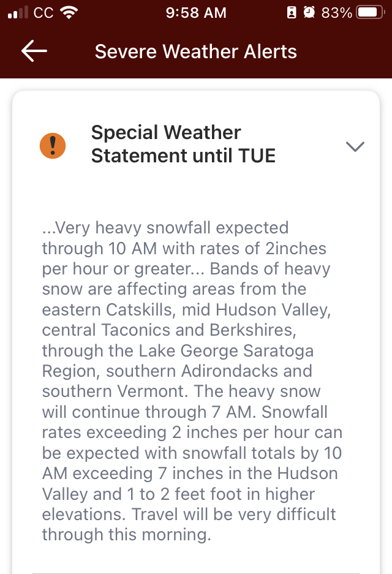Viewport: 392px width, 574px height.
Task: Tap the line "Very heavy snowfall expected"
Action: tap(165, 228)
